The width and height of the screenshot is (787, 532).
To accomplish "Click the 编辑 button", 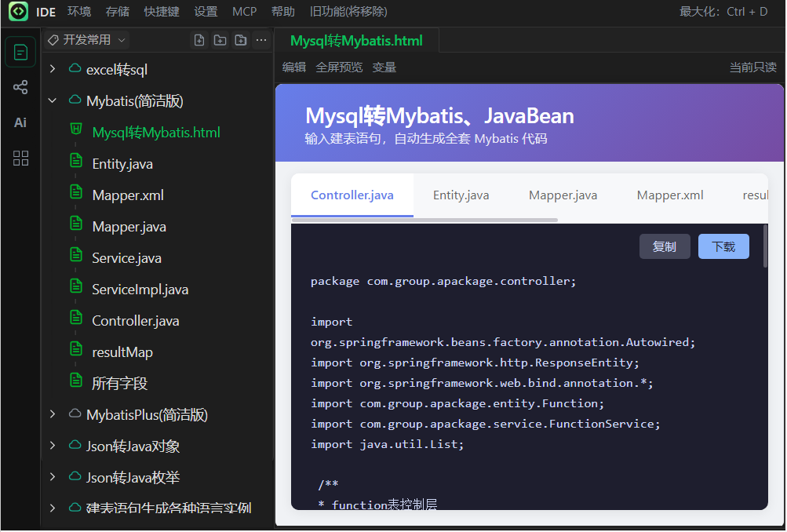I will [294, 67].
